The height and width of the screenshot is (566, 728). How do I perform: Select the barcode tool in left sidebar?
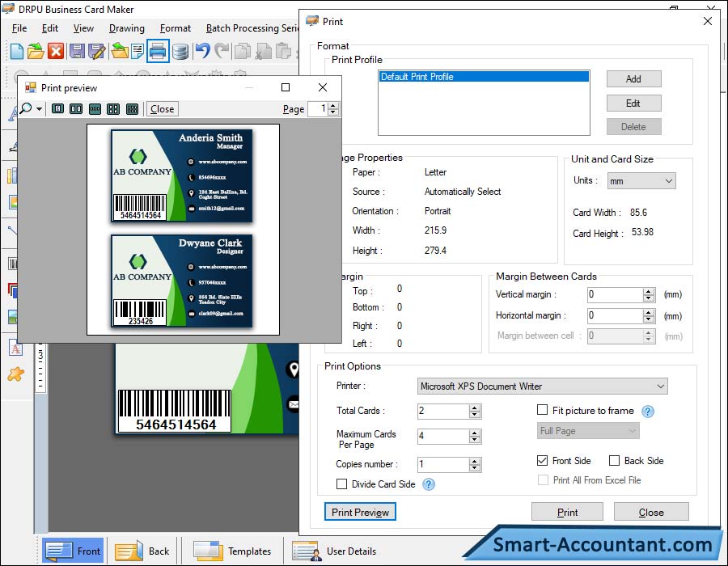12,264
